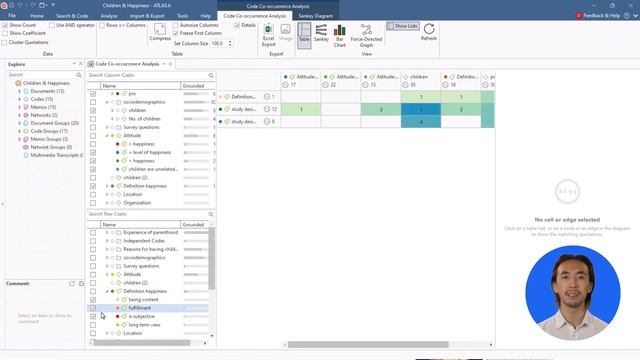Enable Use AND operator checkbox
Screen dimensions: 640x360
(x=52, y=25)
